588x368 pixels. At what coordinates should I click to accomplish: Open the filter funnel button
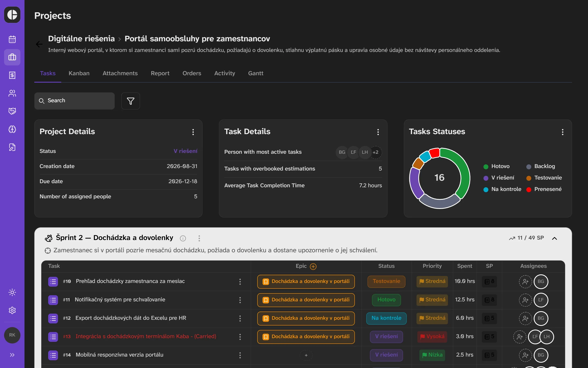click(x=130, y=101)
